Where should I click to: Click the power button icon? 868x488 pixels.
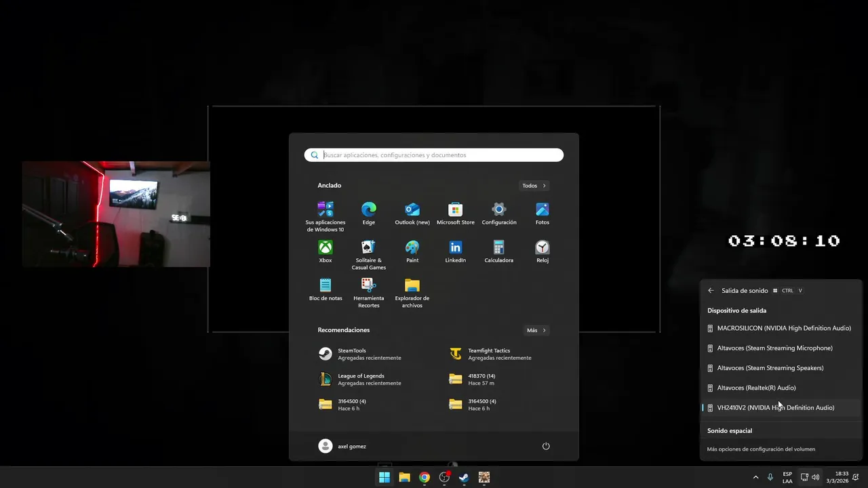[x=546, y=446]
